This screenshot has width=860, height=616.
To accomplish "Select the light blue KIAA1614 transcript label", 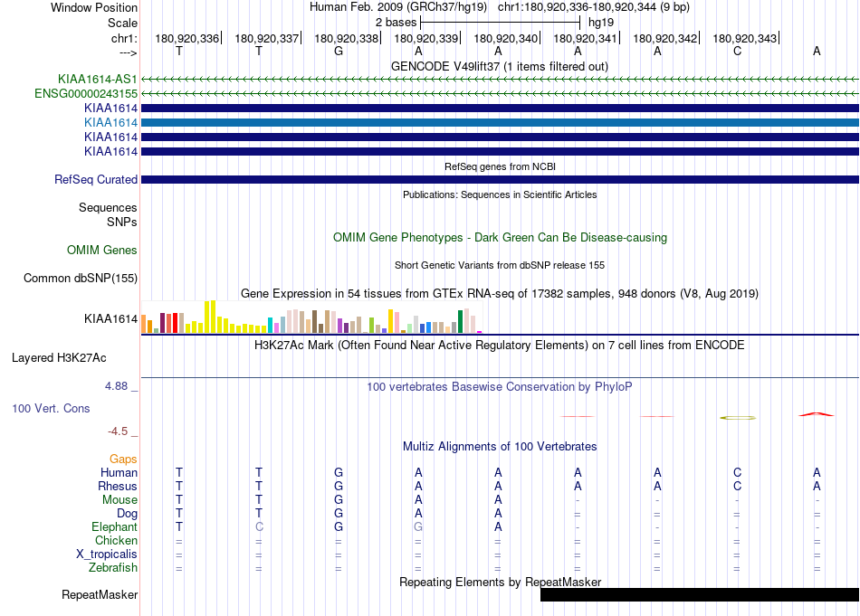I will point(110,123).
